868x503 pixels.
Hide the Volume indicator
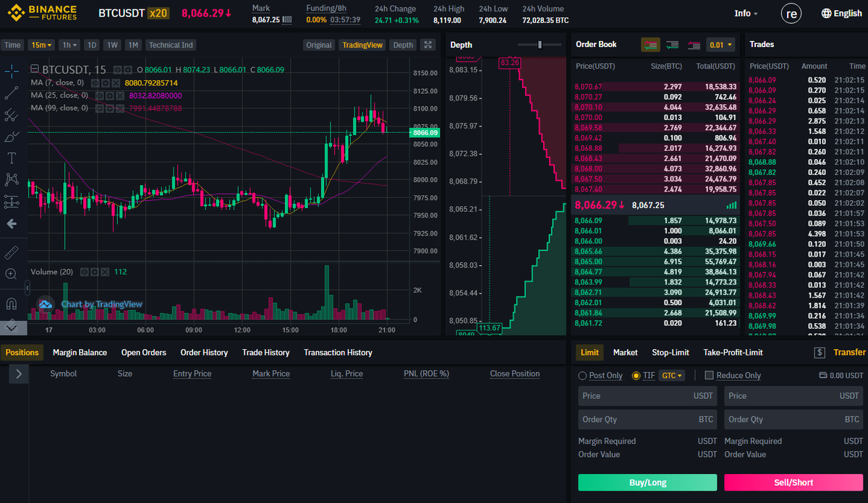pos(85,272)
